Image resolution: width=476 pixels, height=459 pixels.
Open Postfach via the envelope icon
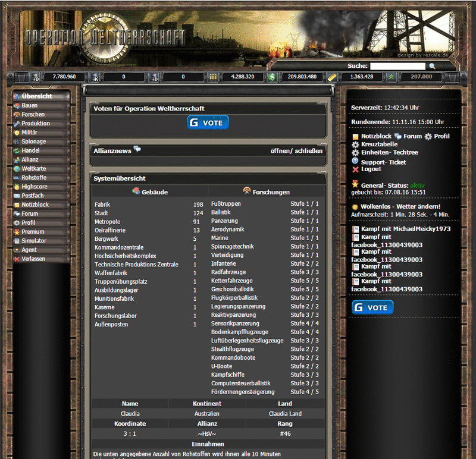pos(17,195)
